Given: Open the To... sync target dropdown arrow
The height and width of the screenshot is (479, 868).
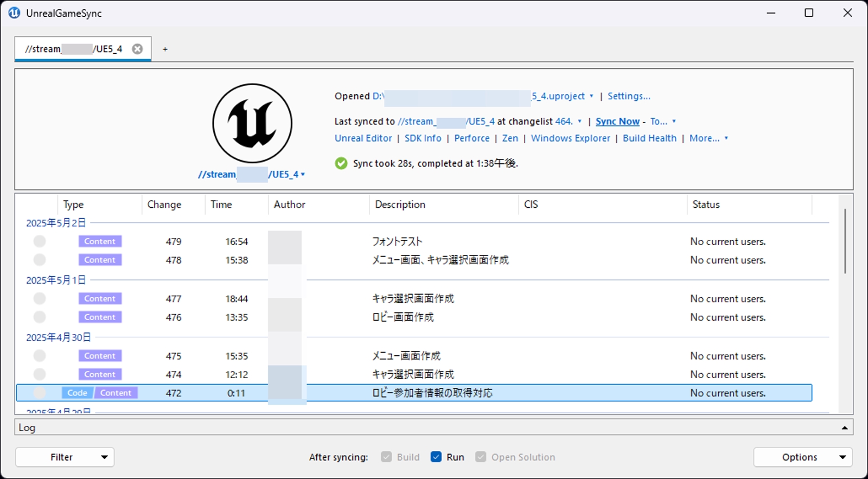Looking at the screenshot, I should 674,122.
